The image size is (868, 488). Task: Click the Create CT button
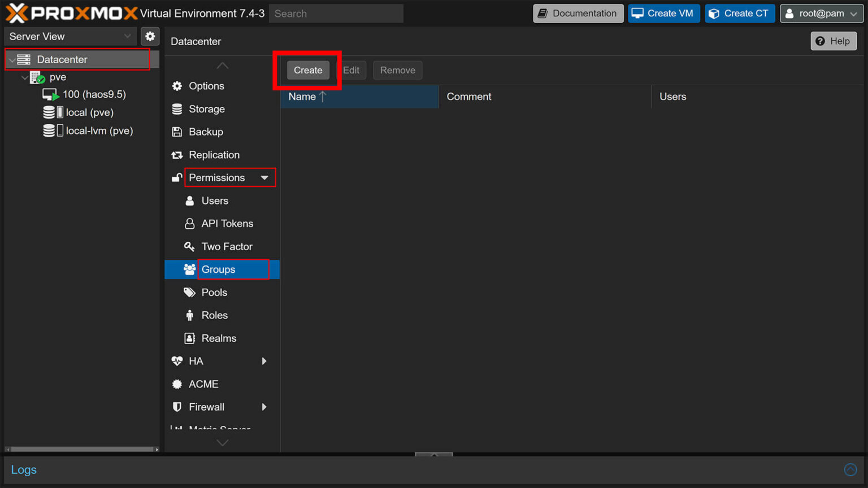740,14
